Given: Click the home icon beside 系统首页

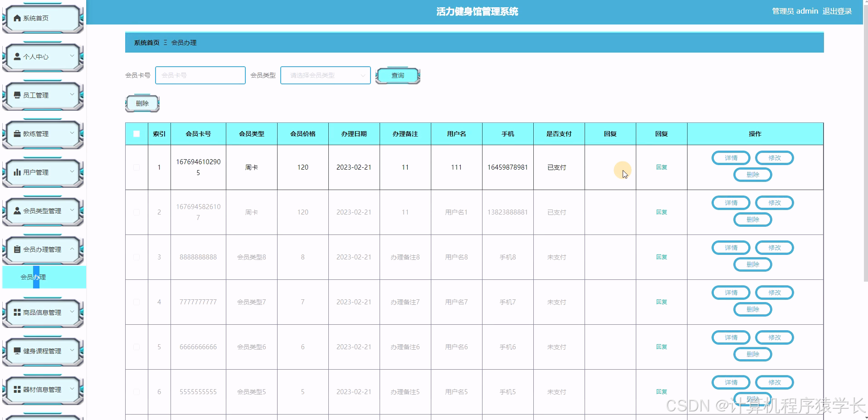Looking at the screenshot, I should pos(17,18).
